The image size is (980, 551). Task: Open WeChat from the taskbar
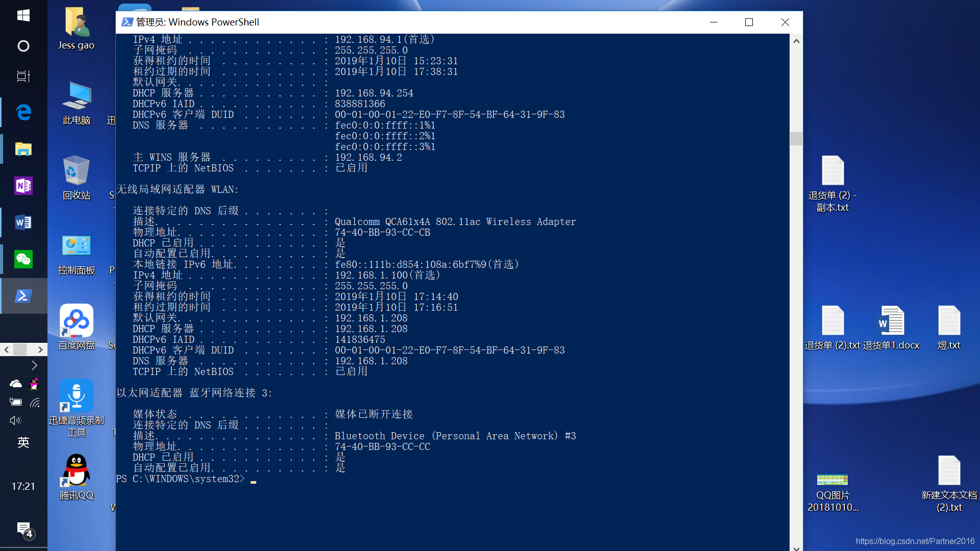click(23, 259)
